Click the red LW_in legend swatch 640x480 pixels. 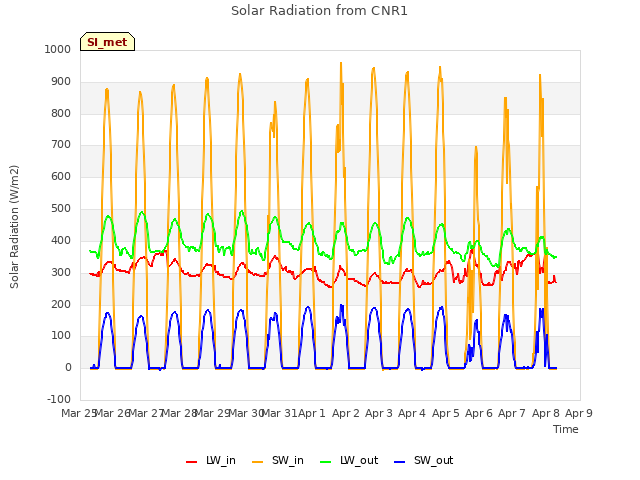click(191, 462)
